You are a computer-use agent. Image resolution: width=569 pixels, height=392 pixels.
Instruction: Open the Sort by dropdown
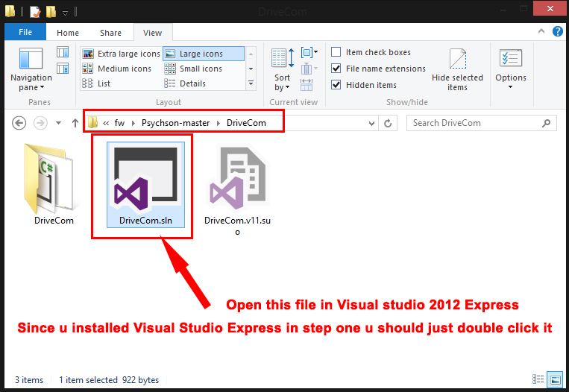(282, 69)
